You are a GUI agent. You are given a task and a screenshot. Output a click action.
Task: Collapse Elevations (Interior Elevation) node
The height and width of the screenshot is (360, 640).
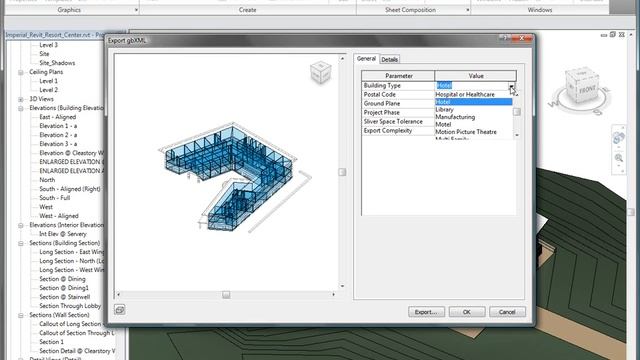point(20,225)
